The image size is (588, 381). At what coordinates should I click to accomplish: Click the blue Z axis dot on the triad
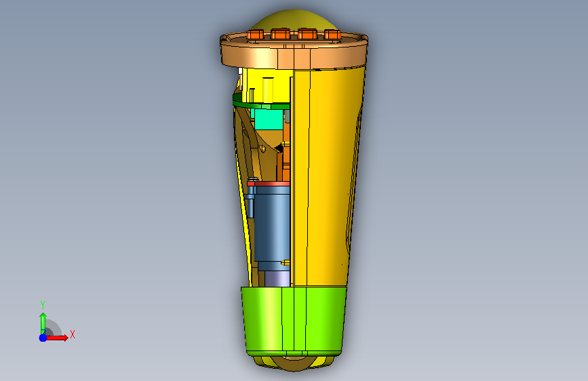coord(43,338)
